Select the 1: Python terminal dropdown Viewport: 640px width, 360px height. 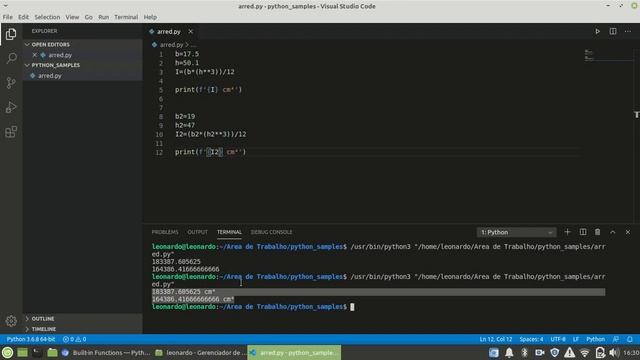[516, 232]
